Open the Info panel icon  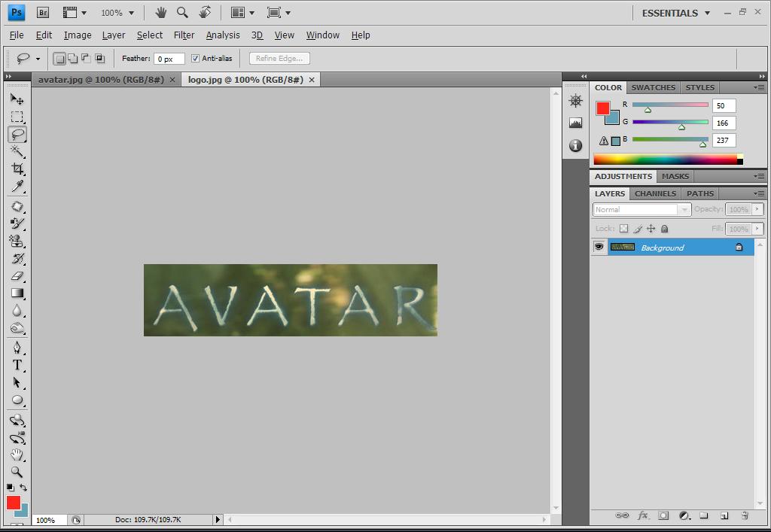[x=575, y=145]
